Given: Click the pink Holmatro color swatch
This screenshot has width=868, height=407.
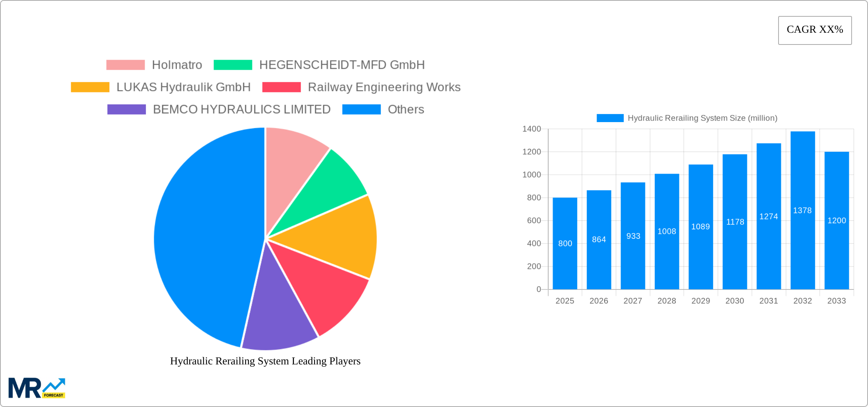Looking at the screenshot, I should coord(125,65).
